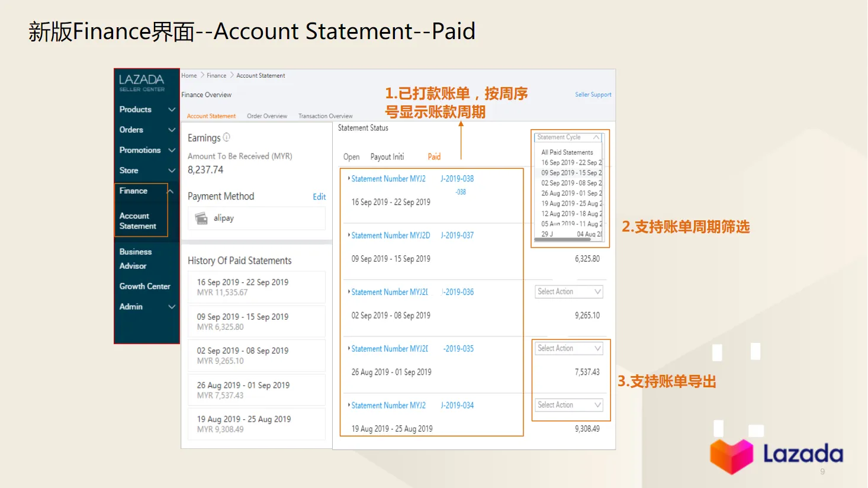Open Select Action dropdown for statement J-2019-036
The width and height of the screenshot is (868, 488).
point(568,291)
